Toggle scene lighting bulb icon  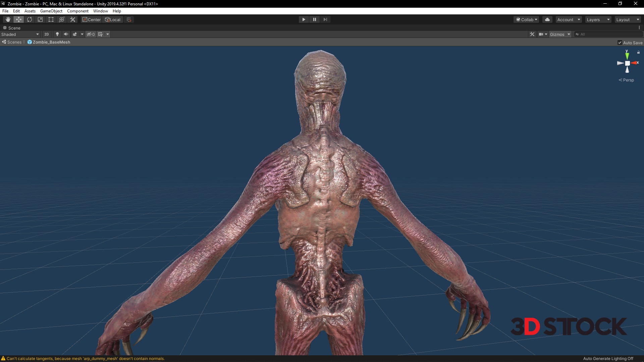point(57,34)
